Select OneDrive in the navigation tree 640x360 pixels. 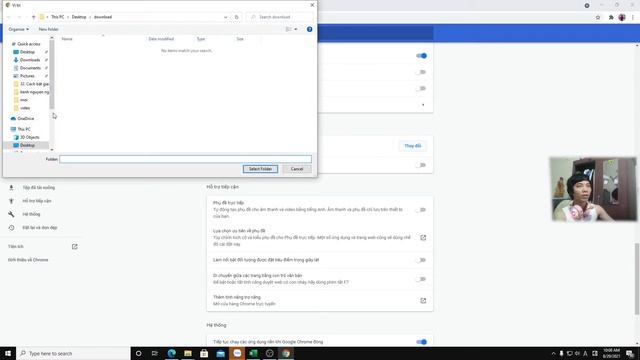[x=26, y=118]
